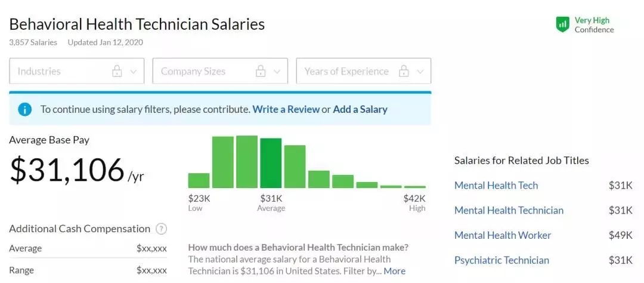The image size is (644, 283).
Task: Click the help icon beside Additional Cash Compensation
Action: (x=161, y=229)
